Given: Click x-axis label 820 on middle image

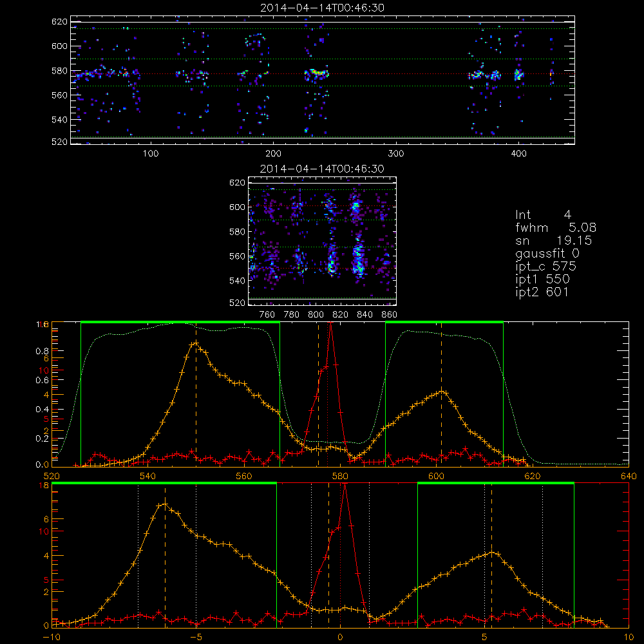Looking at the screenshot, I should point(341,315).
